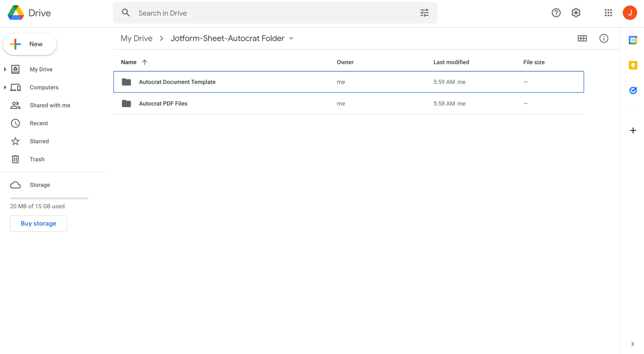Show the View details info panel
The image size is (644, 354).
[x=604, y=38]
